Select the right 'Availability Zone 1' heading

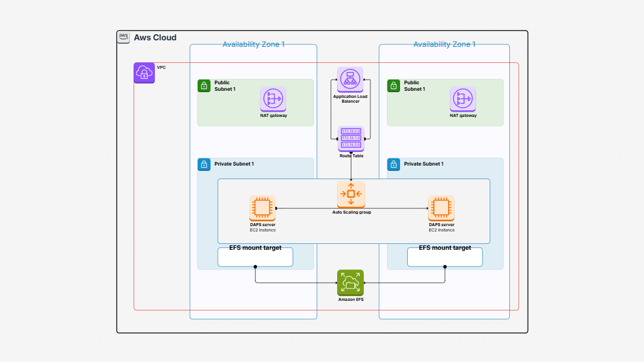tap(445, 45)
